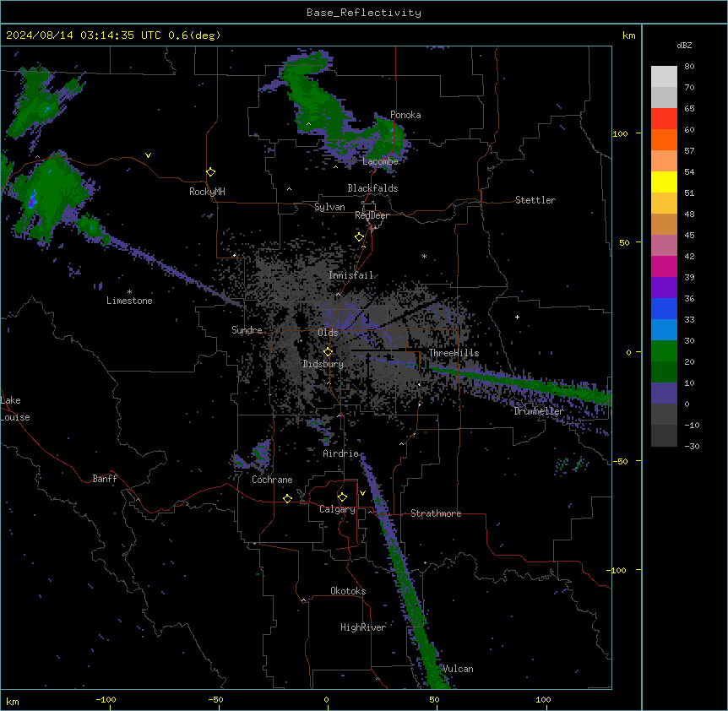Click the white asterisk east of Innisfail
728x711 pixels.
pos(424,256)
